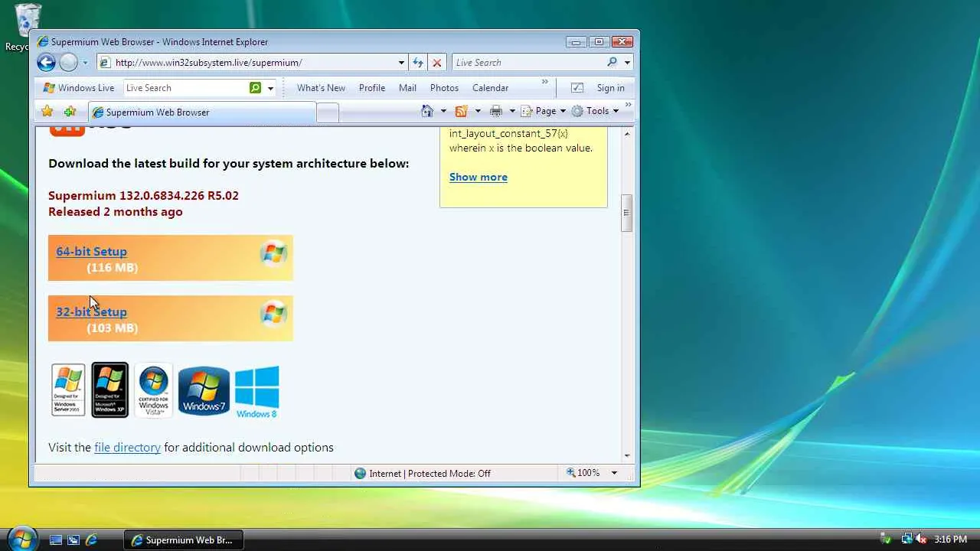Click the Live Search box beside the address bar
This screenshot has width=980, height=551.
(528, 63)
